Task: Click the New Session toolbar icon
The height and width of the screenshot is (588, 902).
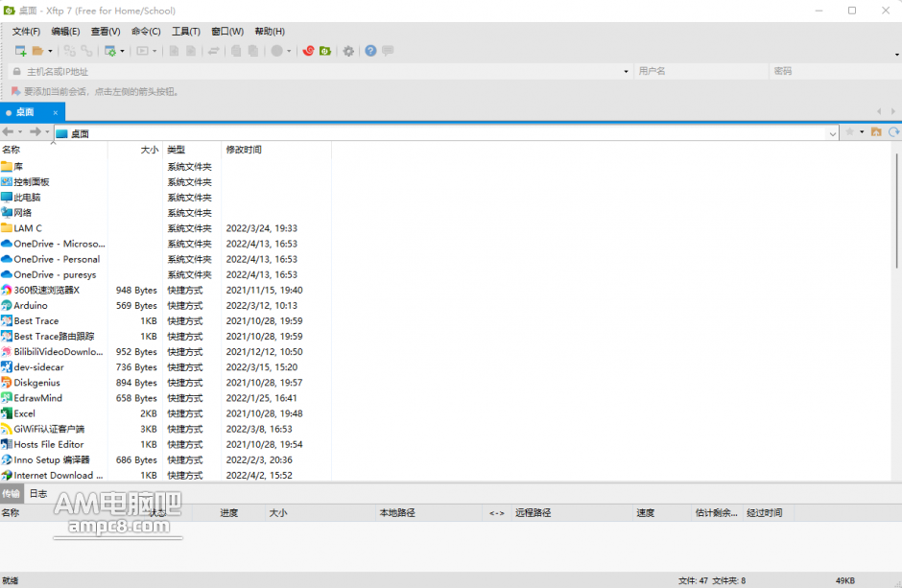Action: [x=20, y=51]
